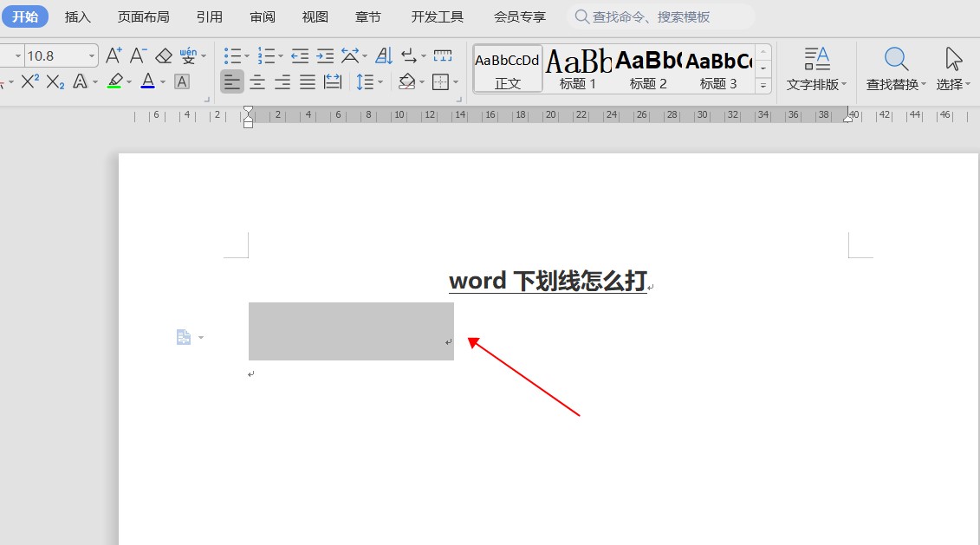
Task: Click the character shading icon
Action: 182,81
